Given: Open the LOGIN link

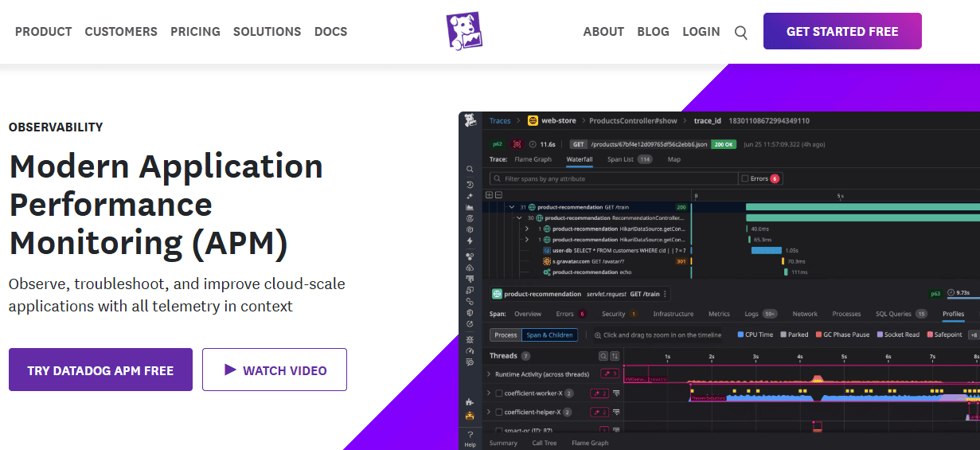Looking at the screenshot, I should coord(701,32).
